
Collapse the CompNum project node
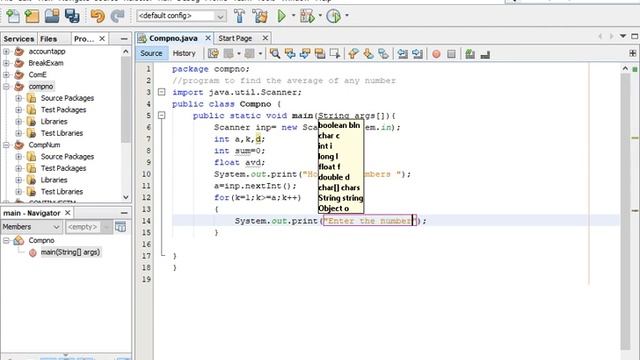coord(6,145)
